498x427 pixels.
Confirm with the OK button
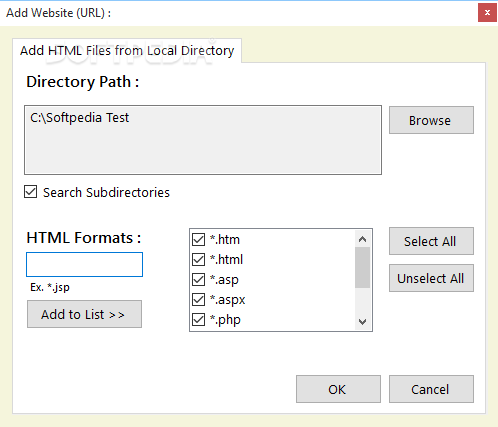coord(338,389)
